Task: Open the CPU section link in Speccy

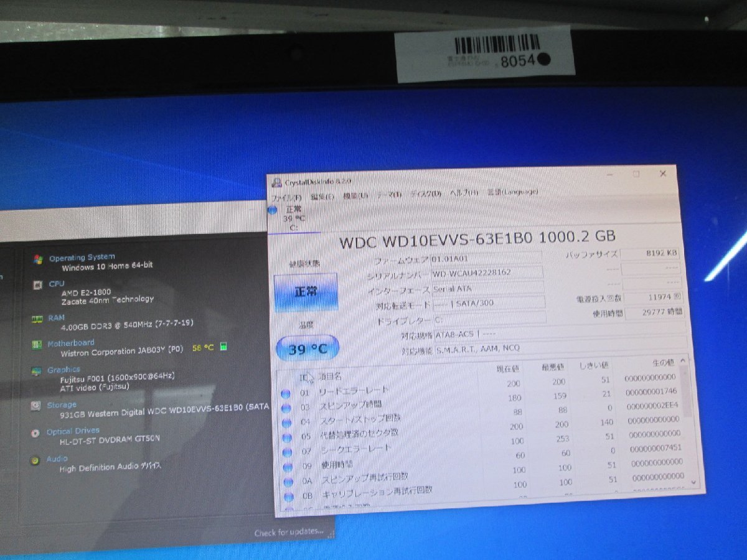Action: coord(57,284)
